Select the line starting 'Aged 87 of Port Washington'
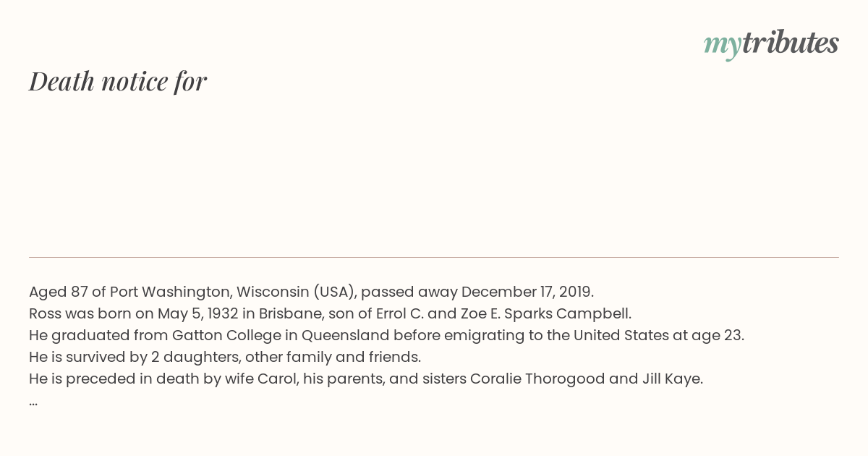Image resolution: width=868 pixels, height=456 pixels. pos(311,292)
